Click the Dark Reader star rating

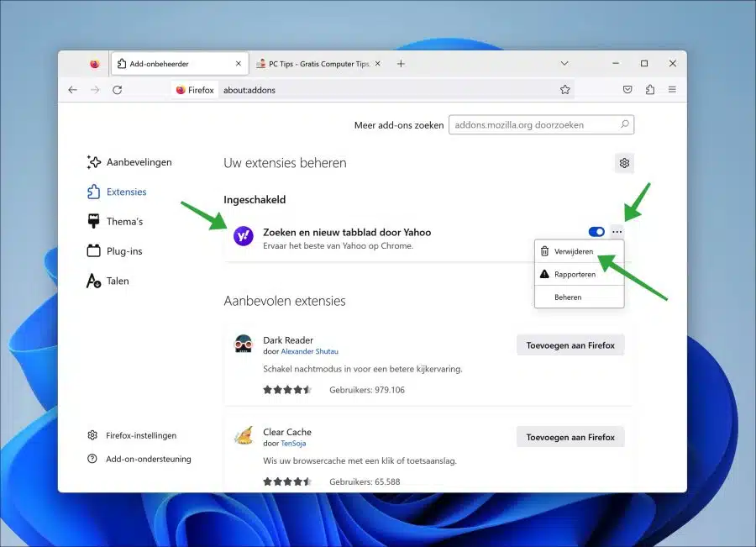pyautogui.click(x=287, y=390)
